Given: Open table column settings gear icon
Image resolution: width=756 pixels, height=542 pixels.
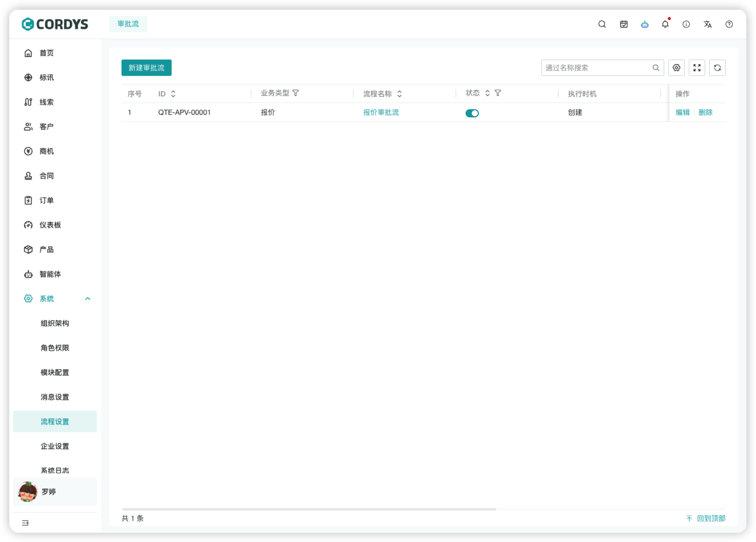Looking at the screenshot, I should [x=676, y=68].
